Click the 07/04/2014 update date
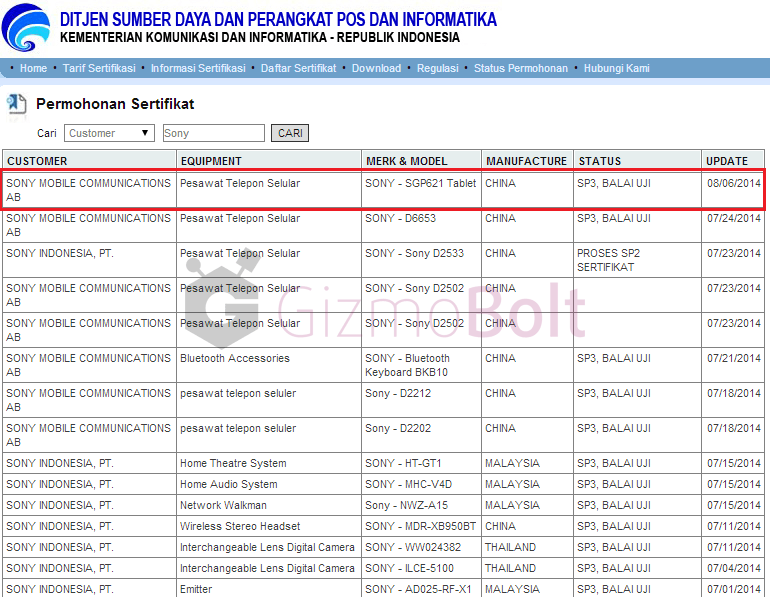Screen dimensions: 770x597 pos(734,568)
